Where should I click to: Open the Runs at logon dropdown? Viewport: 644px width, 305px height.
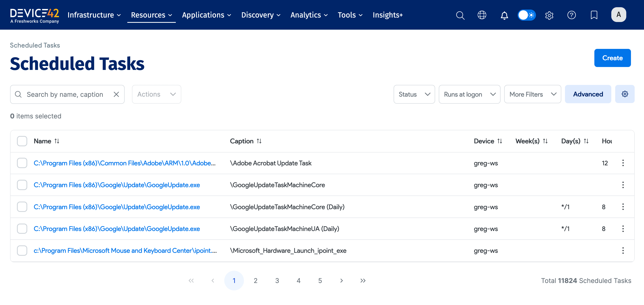tap(470, 94)
